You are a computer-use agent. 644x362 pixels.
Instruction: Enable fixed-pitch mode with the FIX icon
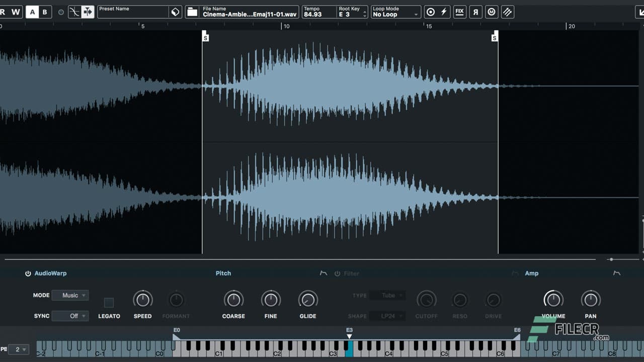(x=460, y=12)
